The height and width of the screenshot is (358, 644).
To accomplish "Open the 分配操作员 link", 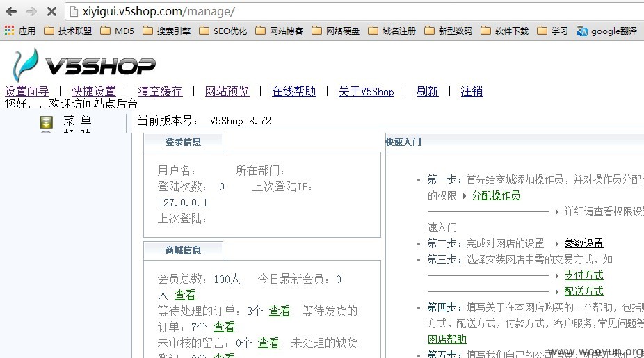I will click(496, 195).
